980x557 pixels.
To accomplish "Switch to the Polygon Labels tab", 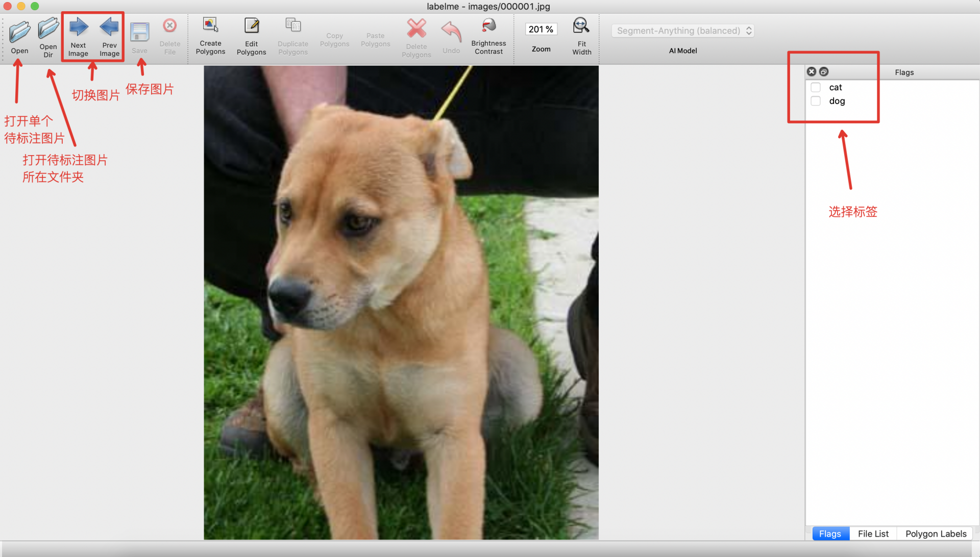I will 936,534.
